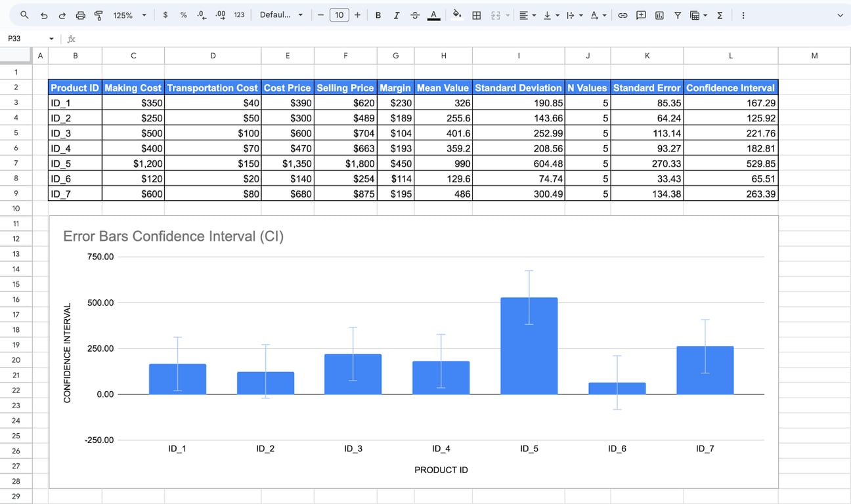This screenshot has height=504, width=851.
Task: Select column header C
Action: tap(133, 56)
